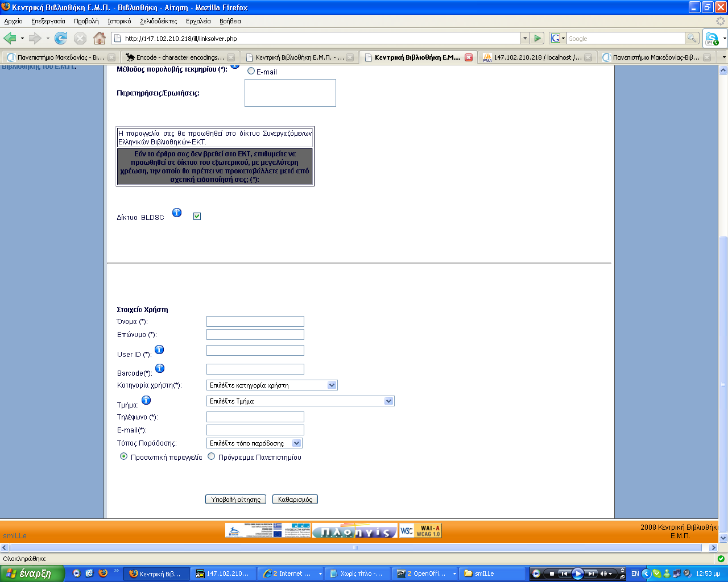
Task: Expand the hidden quick launch icons chevron in the taskbar
Action: coord(117,571)
